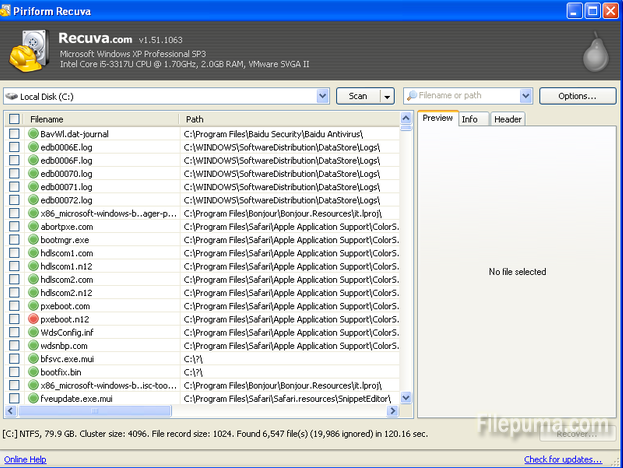This screenshot has width=623, height=468.
Task: Expand the Scan button dropdown arrow
Action: [x=387, y=96]
